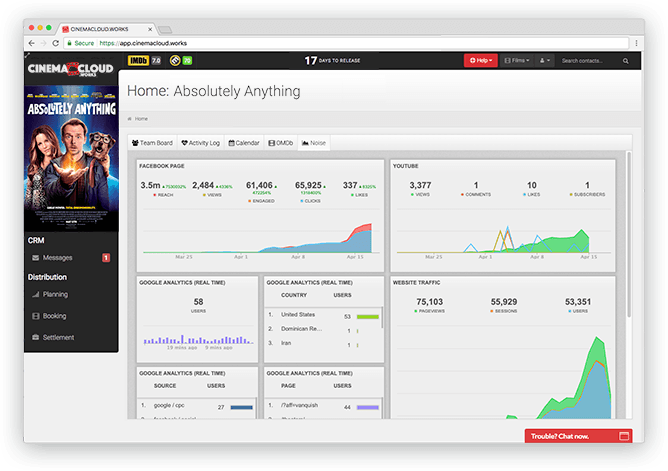The width and height of the screenshot is (668, 471).
Task: Click the CinemaCloud Works logo
Action: [x=70, y=67]
